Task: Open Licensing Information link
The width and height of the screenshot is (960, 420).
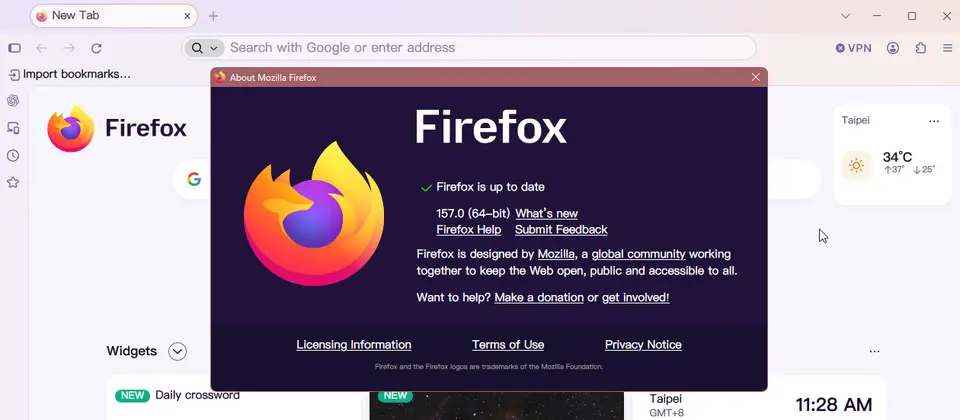Action: [354, 345]
